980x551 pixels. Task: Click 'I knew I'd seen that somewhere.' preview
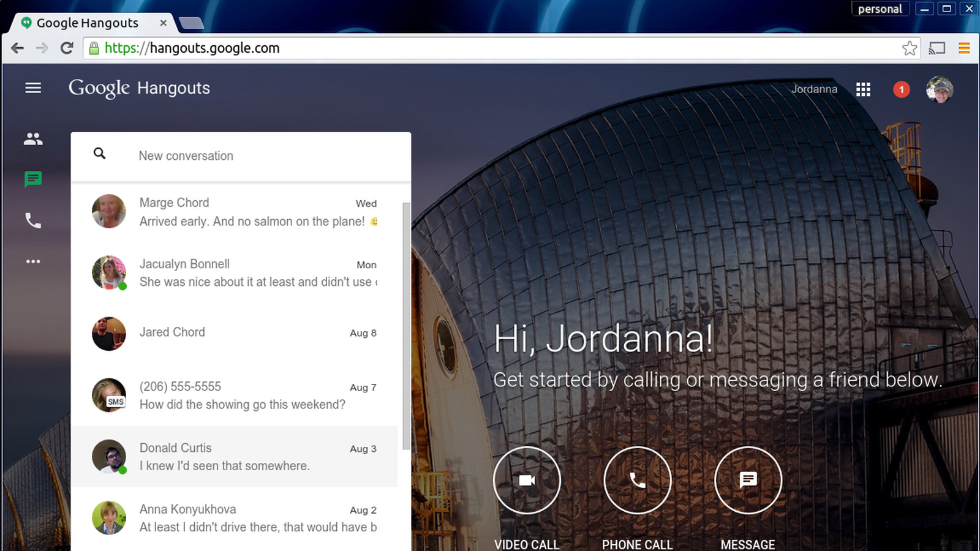coord(224,466)
